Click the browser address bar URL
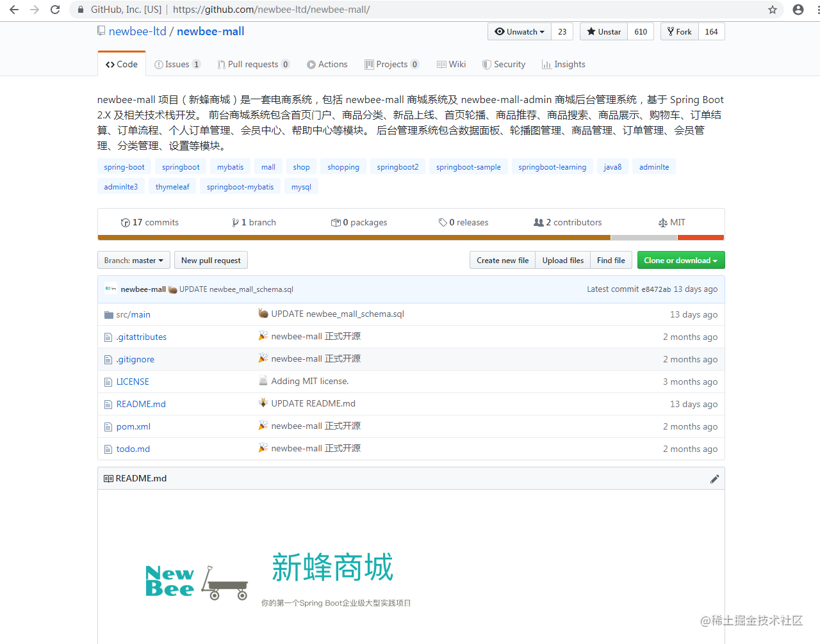This screenshot has width=820, height=644. pyautogui.click(x=271, y=10)
